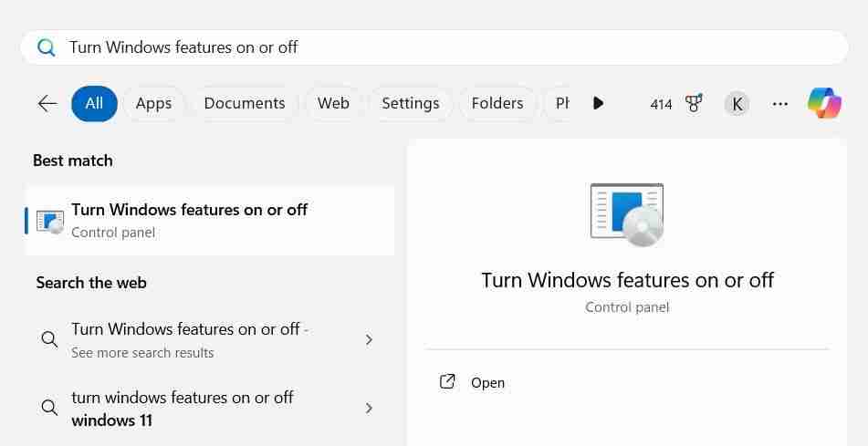868x446 pixels.
Task: Click the Search the web heading
Action: 91,283
